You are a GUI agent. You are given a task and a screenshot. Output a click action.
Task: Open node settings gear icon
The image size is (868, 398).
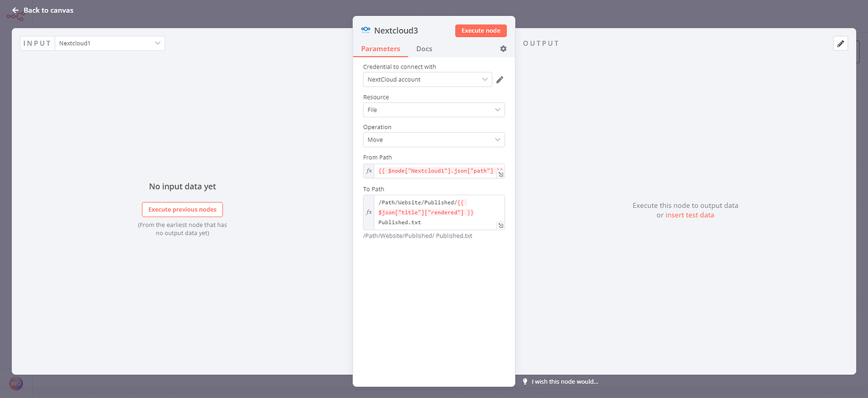click(503, 49)
